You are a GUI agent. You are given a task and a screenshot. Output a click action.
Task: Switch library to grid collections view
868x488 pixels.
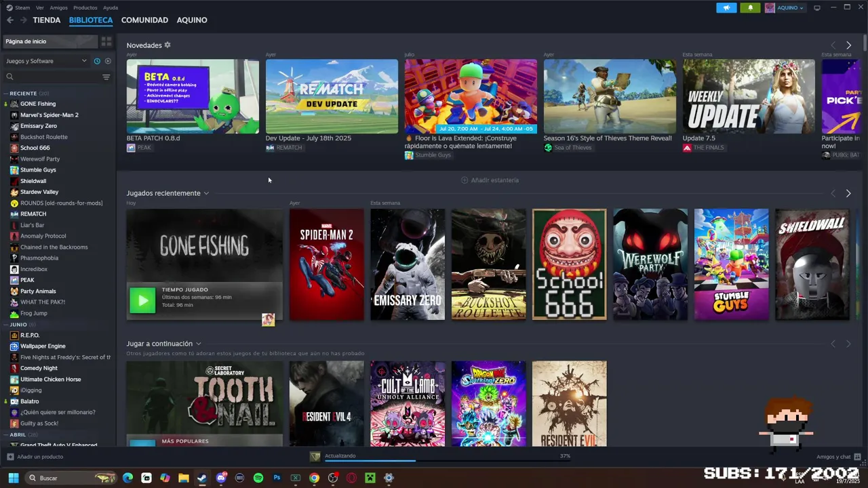(106, 41)
